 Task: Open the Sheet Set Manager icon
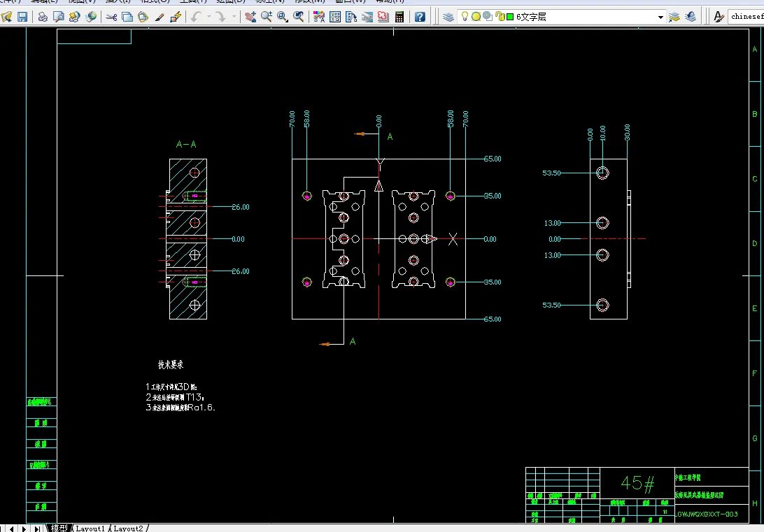click(x=367, y=17)
